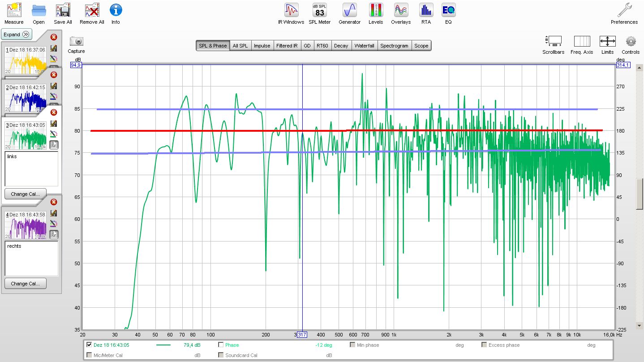
Task: Open the Levels meters
Action: coord(376,13)
